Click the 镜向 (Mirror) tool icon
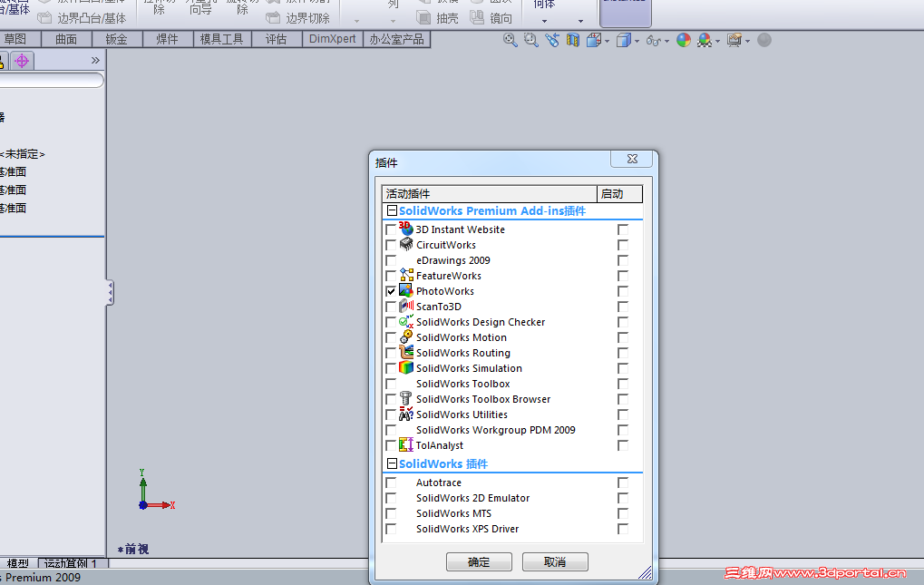The image size is (924, 585). point(477,17)
